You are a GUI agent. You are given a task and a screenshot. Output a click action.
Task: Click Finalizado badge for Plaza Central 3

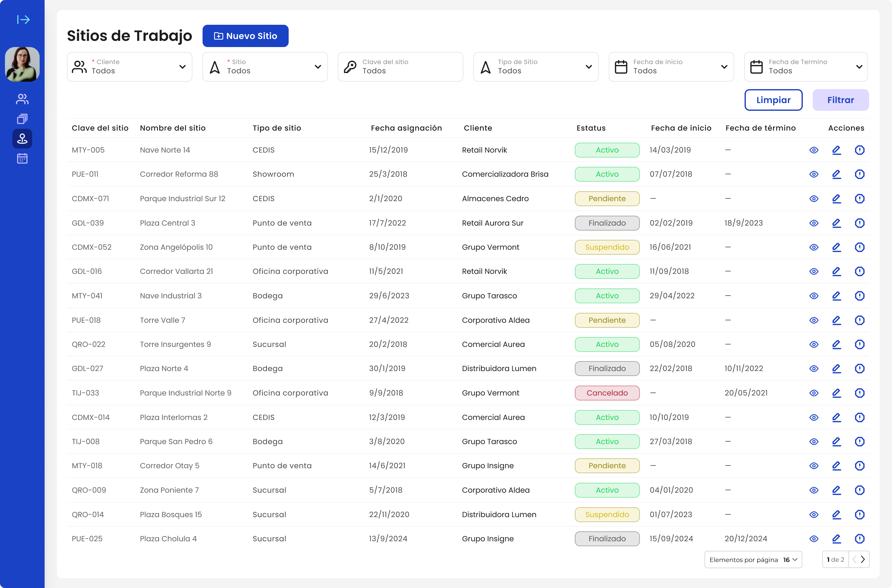tap(607, 223)
